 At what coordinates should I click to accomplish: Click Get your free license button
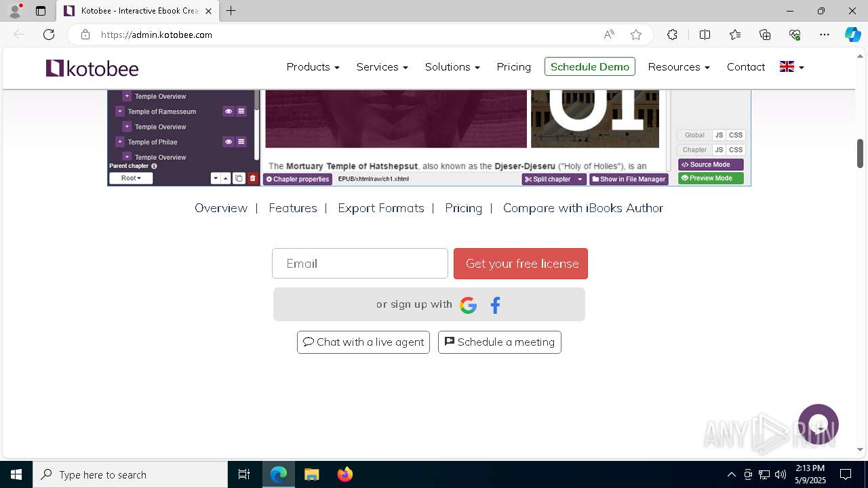(521, 264)
